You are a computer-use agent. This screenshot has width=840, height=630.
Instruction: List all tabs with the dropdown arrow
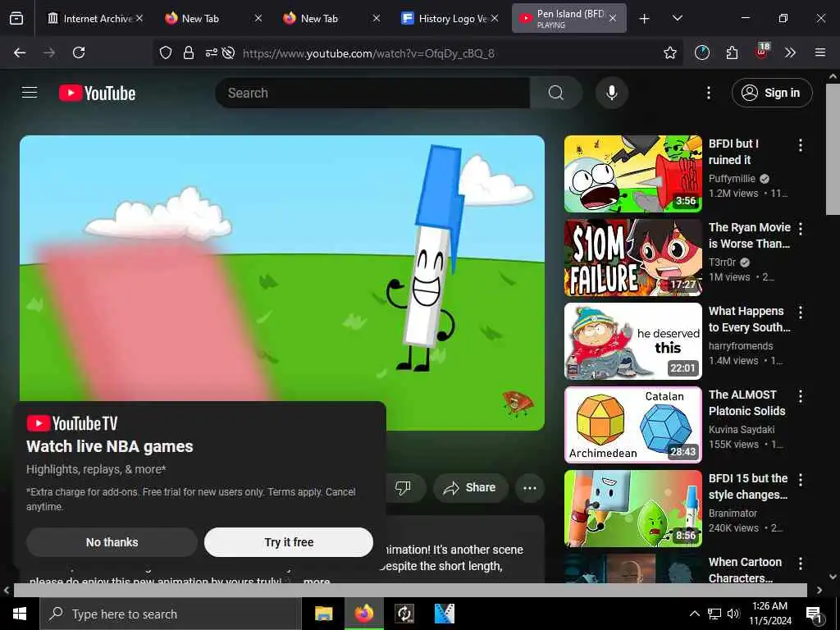tap(677, 18)
